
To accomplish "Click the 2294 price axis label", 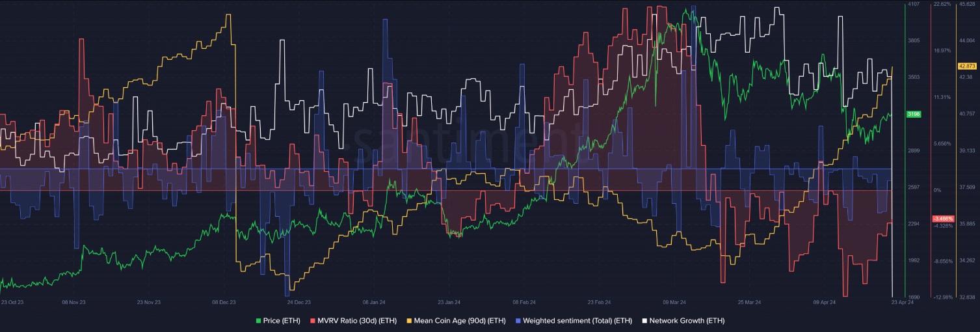I will click(x=914, y=223).
